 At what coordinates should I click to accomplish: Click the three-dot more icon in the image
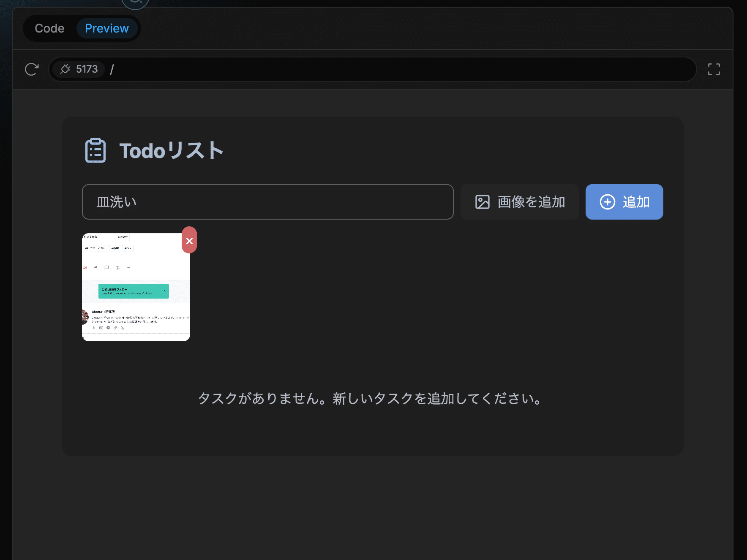[128, 267]
